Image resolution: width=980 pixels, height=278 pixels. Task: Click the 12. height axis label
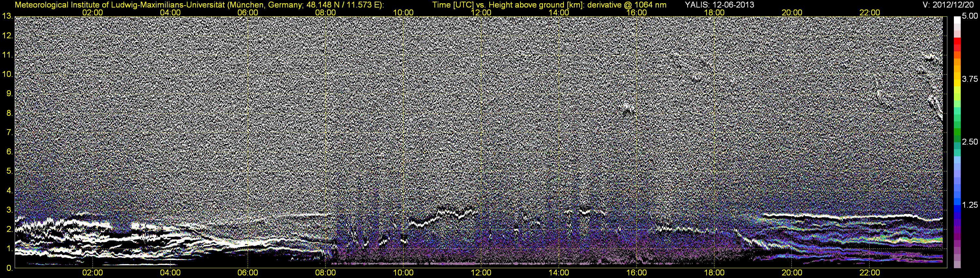point(7,36)
